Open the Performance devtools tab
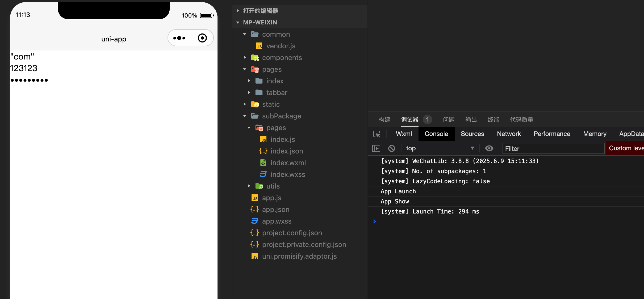This screenshot has width=644, height=299. coord(552,134)
